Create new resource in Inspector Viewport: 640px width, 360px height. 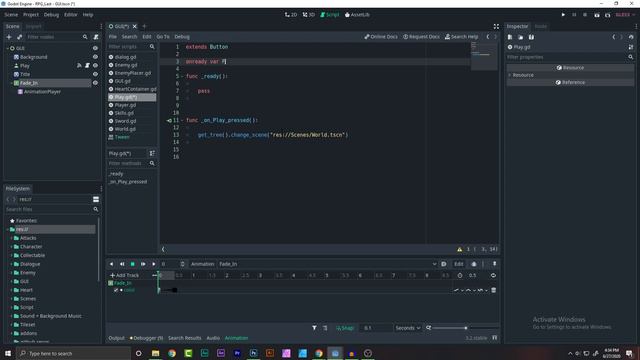(510, 37)
